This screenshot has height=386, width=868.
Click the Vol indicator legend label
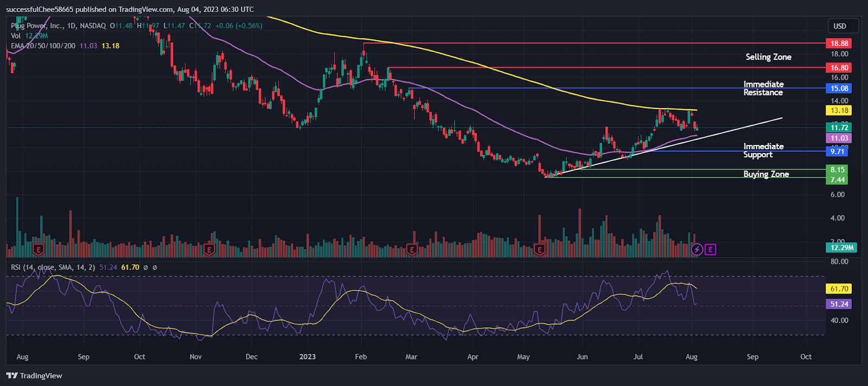tap(16, 36)
